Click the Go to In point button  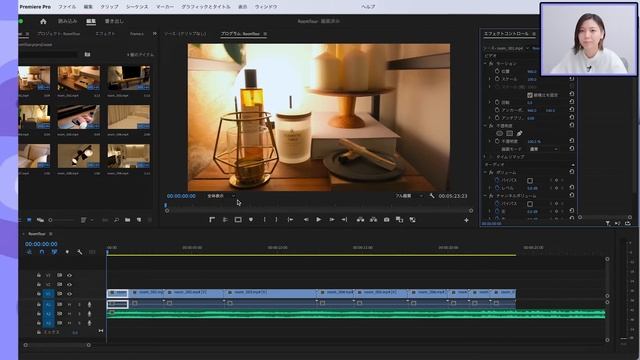click(290, 220)
